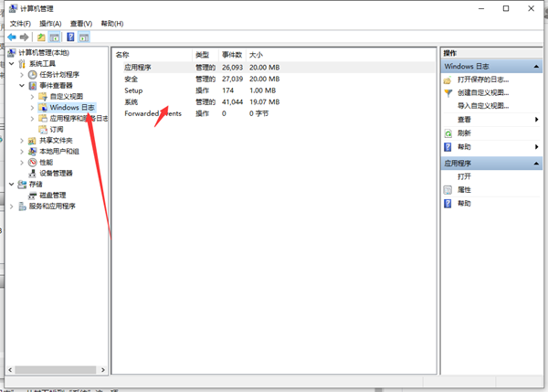Collapse the 事件查看器 tree node
Viewport: 548px width, 392px height.
[23, 85]
